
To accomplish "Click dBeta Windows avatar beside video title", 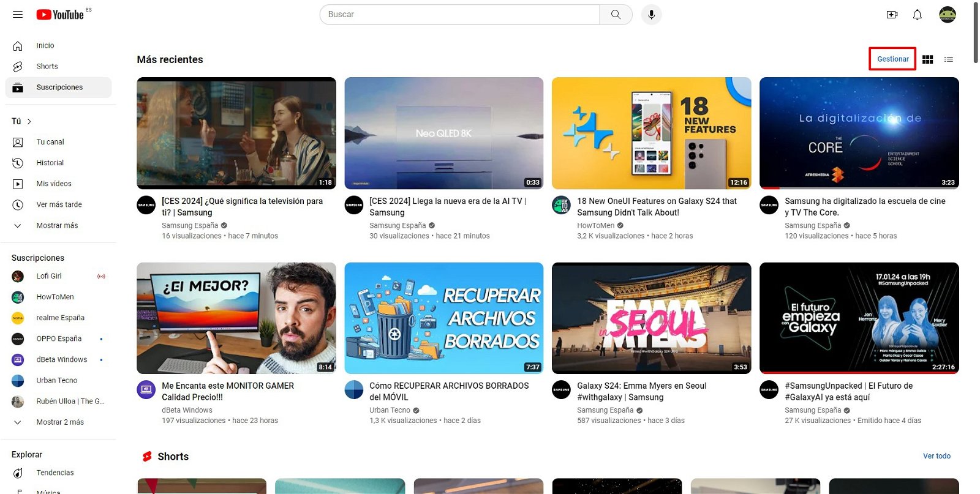I will [x=146, y=389].
